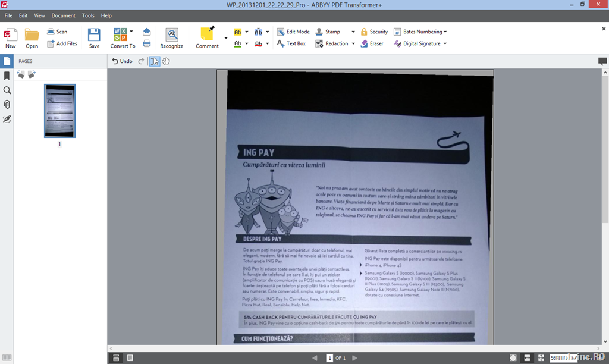Image resolution: width=609 pixels, height=364 pixels.
Task: Open the Attachments paperclip panel
Action: [7, 105]
